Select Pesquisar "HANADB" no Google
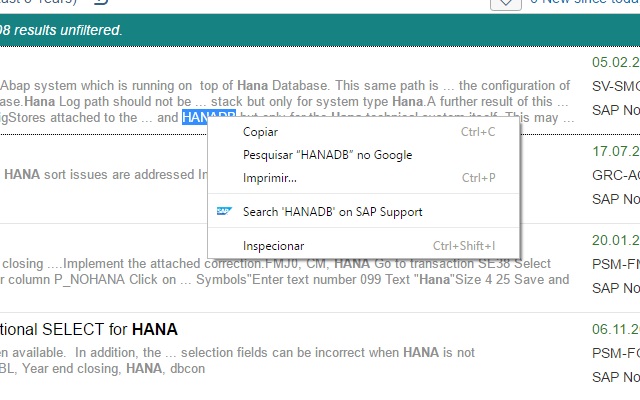 pyautogui.click(x=364, y=155)
